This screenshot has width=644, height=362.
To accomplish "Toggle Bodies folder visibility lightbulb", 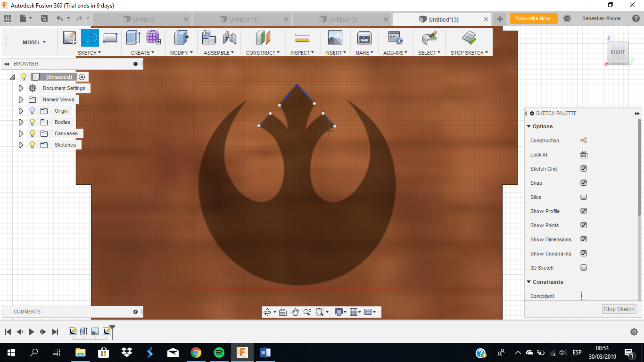I will pos(32,122).
